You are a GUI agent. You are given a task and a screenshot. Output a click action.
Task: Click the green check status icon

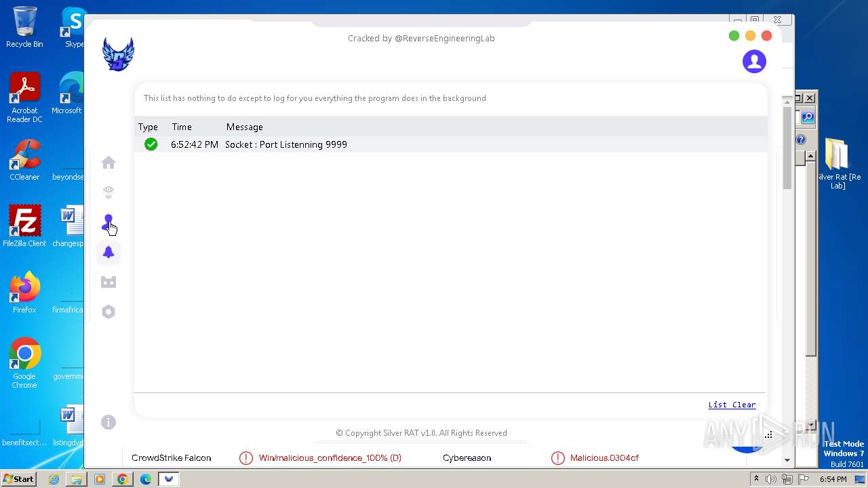(151, 144)
